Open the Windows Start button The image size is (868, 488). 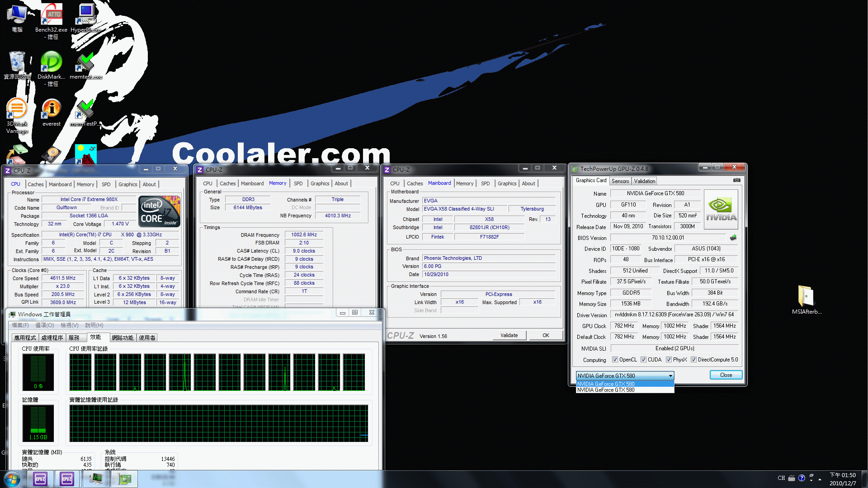[12, 479]
